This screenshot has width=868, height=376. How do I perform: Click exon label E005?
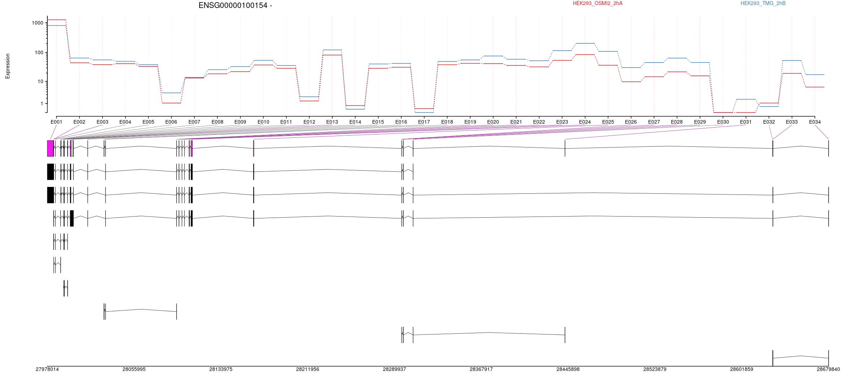point(148,122)
